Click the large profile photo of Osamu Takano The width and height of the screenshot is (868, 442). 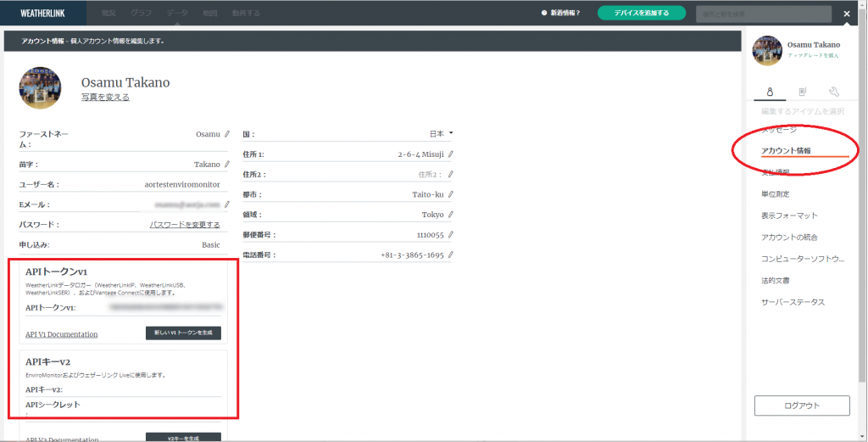point(41,88)
